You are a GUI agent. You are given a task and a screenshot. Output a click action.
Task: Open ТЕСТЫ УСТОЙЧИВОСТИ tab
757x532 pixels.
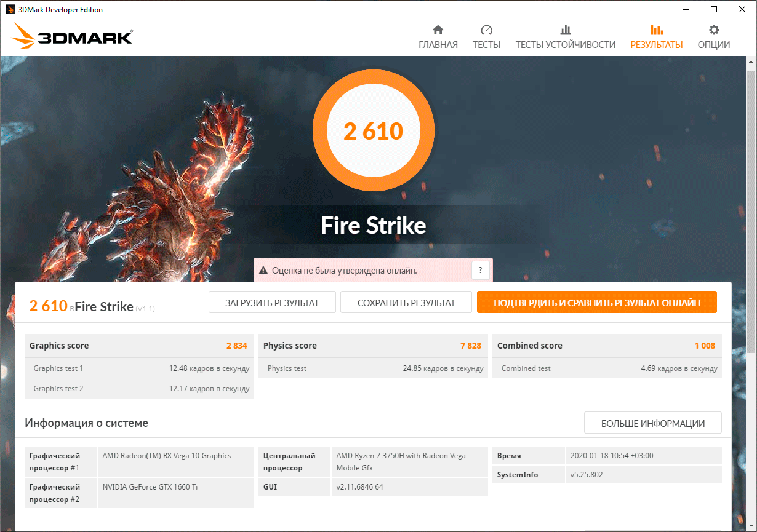(566, 37)
